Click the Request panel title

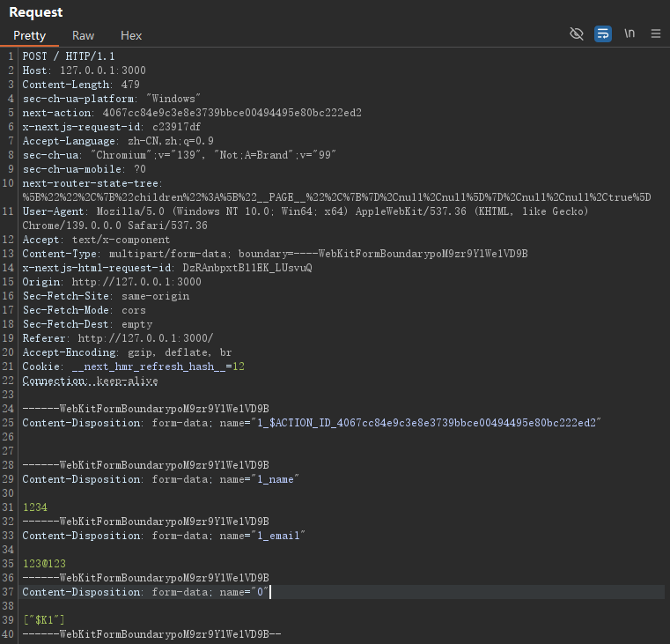(35, 12)
